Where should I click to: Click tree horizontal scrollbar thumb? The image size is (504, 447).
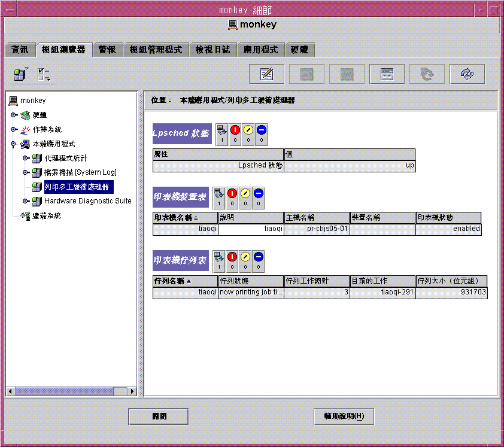pos(65,391)
